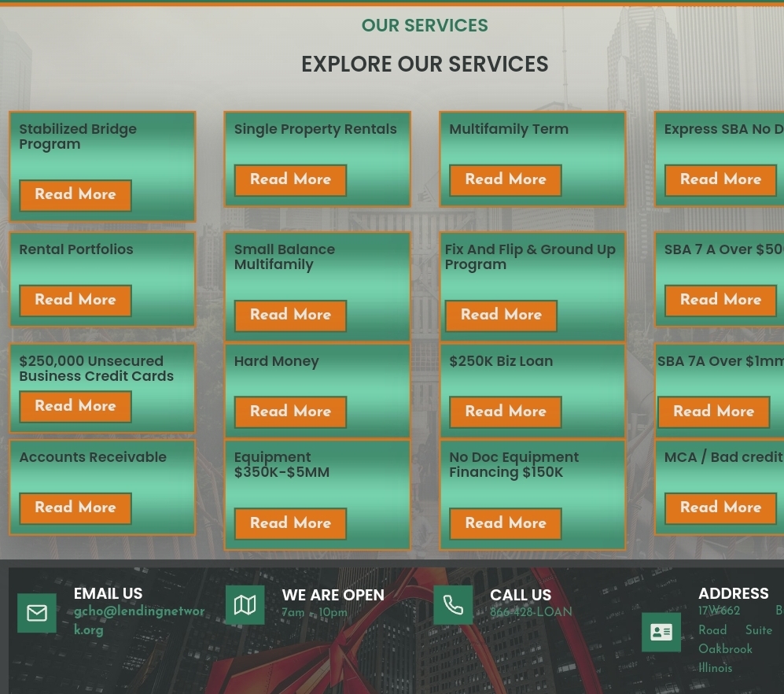
Task: Click the email envelope icon in footer
Action: (x=36, y=613)
